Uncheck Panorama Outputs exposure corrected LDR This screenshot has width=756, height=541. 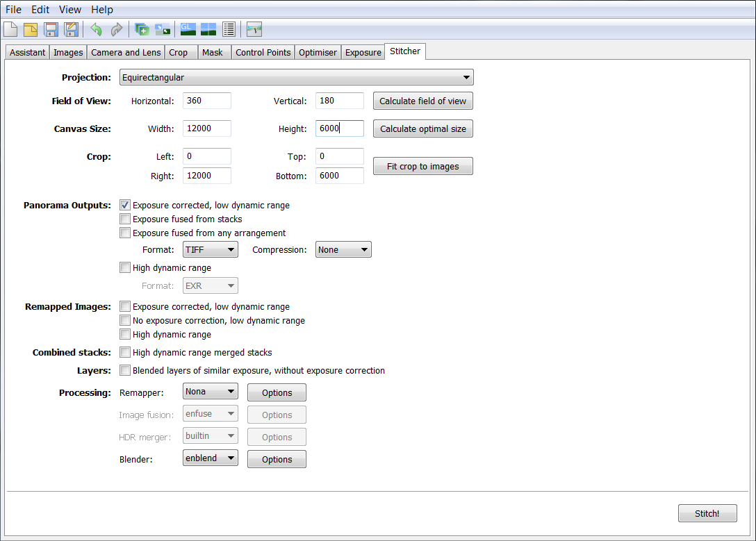(x=125, y=205)
